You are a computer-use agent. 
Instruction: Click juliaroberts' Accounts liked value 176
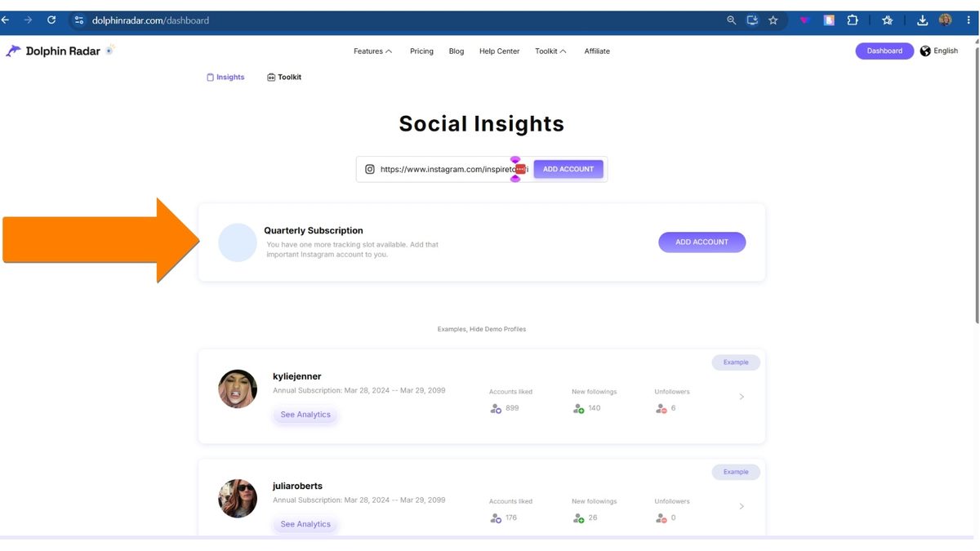click(x=511, y=518)
